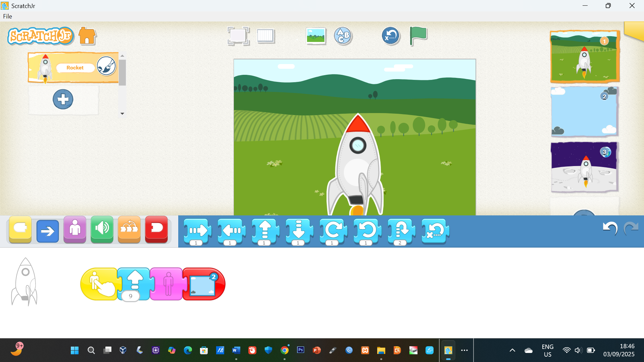Click the undo arrow button

[610, 228]
